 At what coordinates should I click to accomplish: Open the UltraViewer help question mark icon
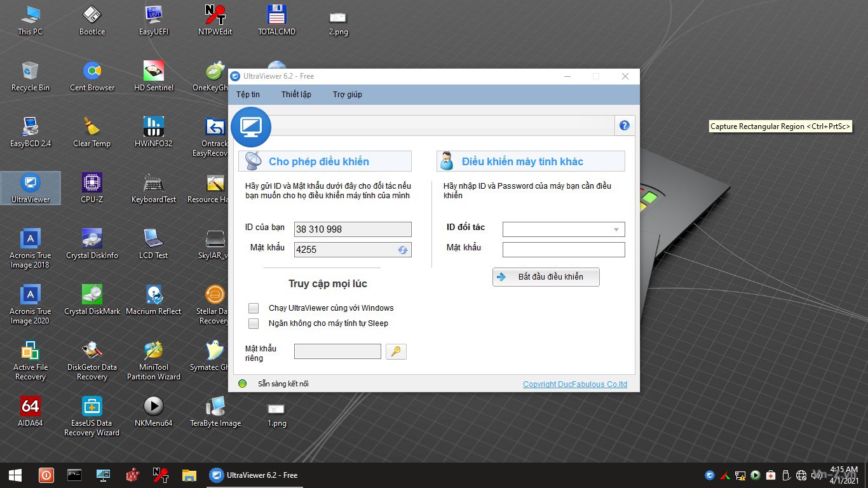click(x=625, y=126)
